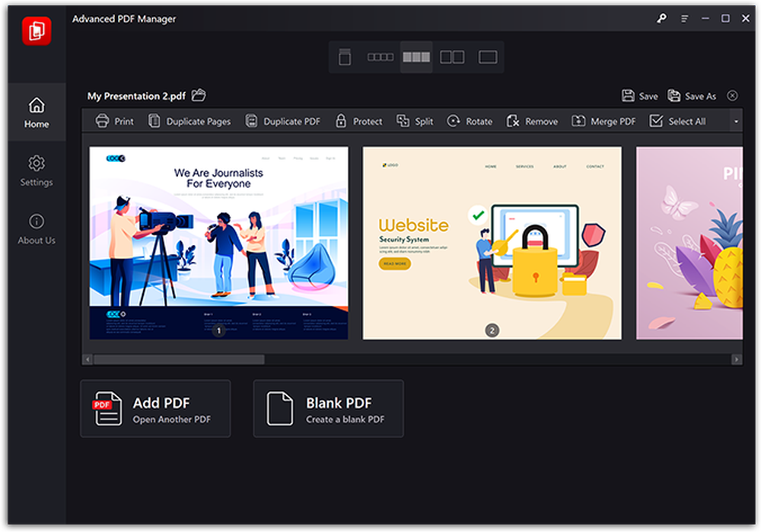Split the PDF document
Viewport: 761px width, 532px height.
tap(415, 121)
